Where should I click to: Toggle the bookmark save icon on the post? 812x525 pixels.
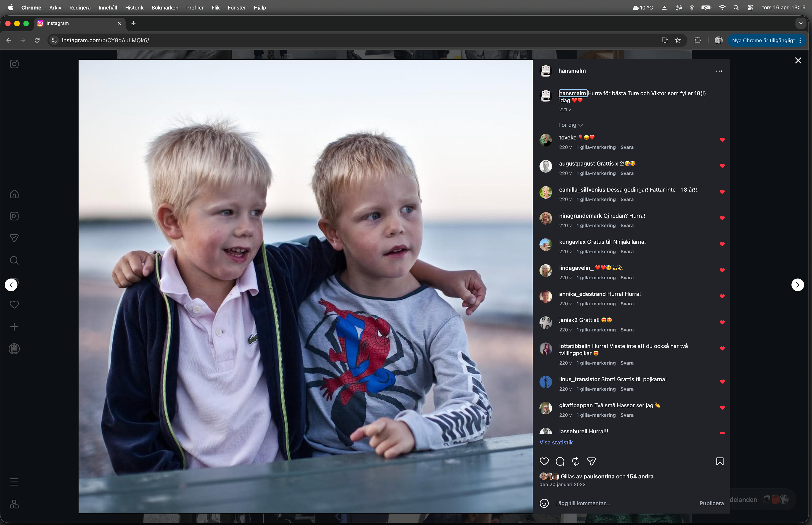(x=720, y=461)
